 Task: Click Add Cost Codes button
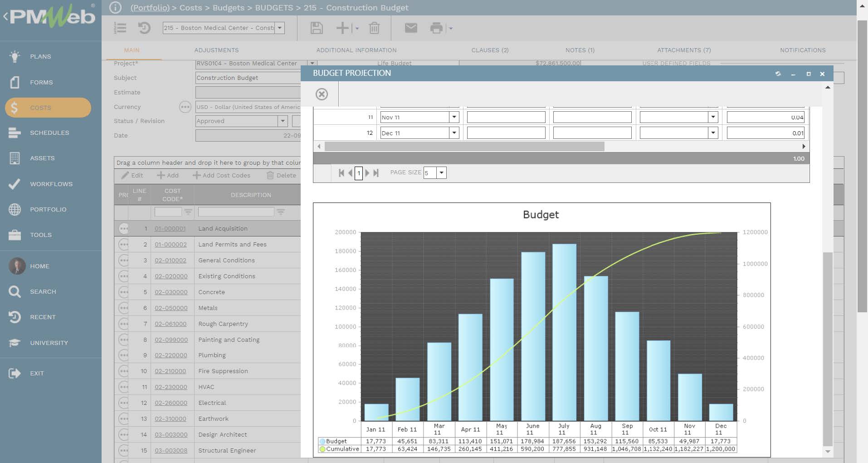point(221,176)
